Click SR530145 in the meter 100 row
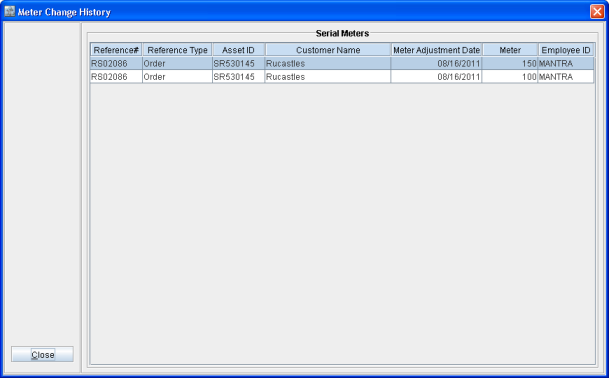The width and height of the screenshot is (609, 378). pos(238,77)
